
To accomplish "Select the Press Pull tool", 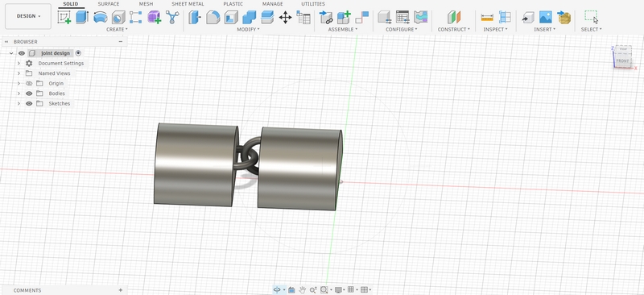I will coord(195,17).
